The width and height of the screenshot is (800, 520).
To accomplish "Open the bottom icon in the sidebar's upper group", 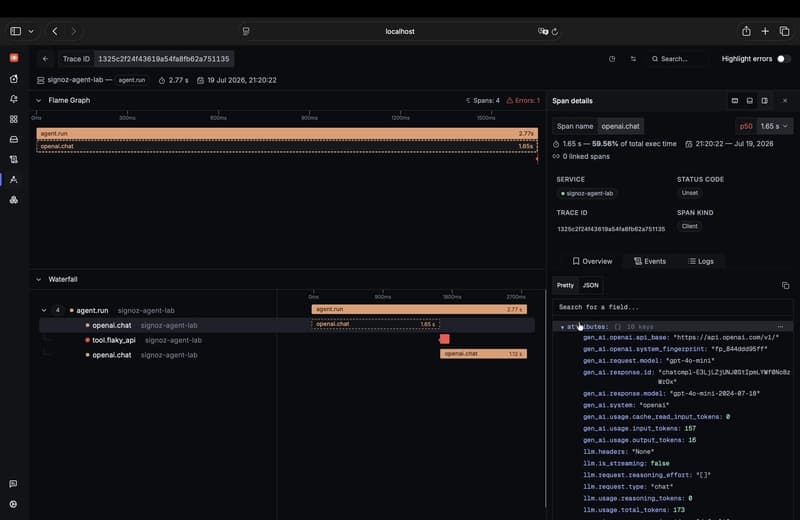I will 14,200.
